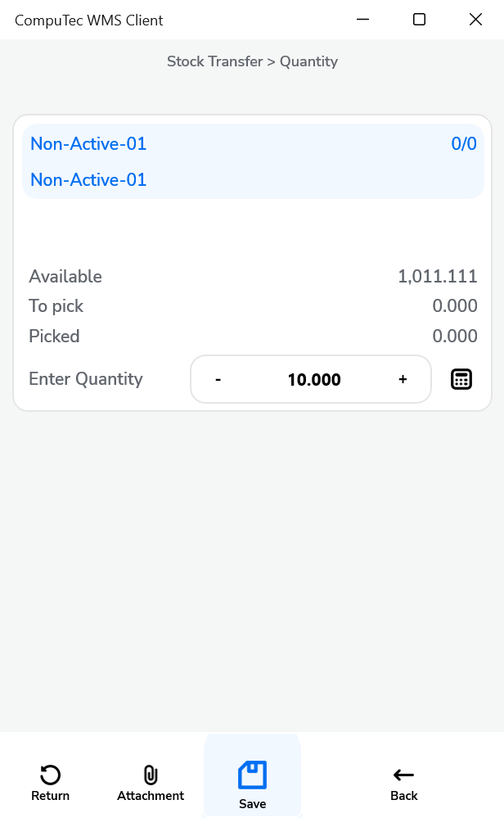Click the Return circular arrow icon
504x818 pixels.
tap(51, 775)
